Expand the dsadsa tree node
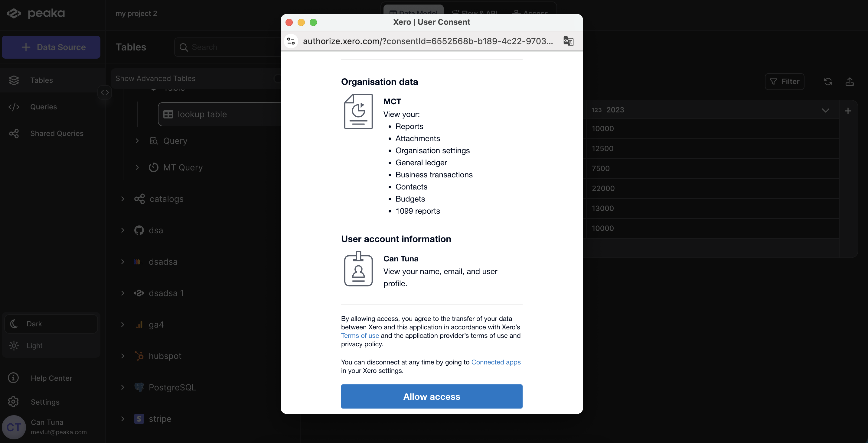868x443 pixels. point(123,262)
